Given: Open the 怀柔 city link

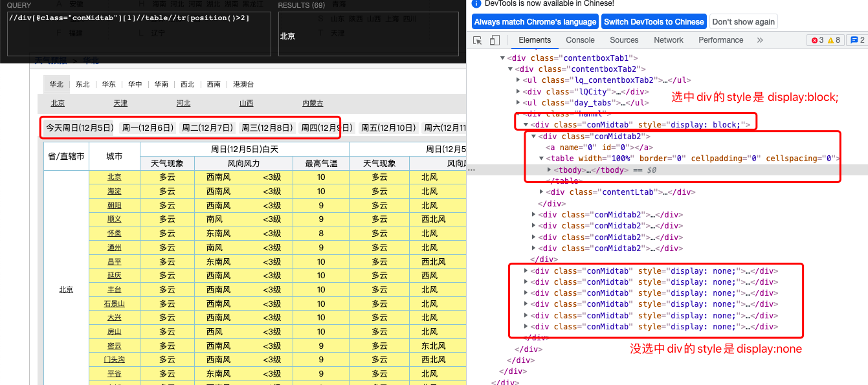Looking at the screenshot, I should click(x=114, y=234).
